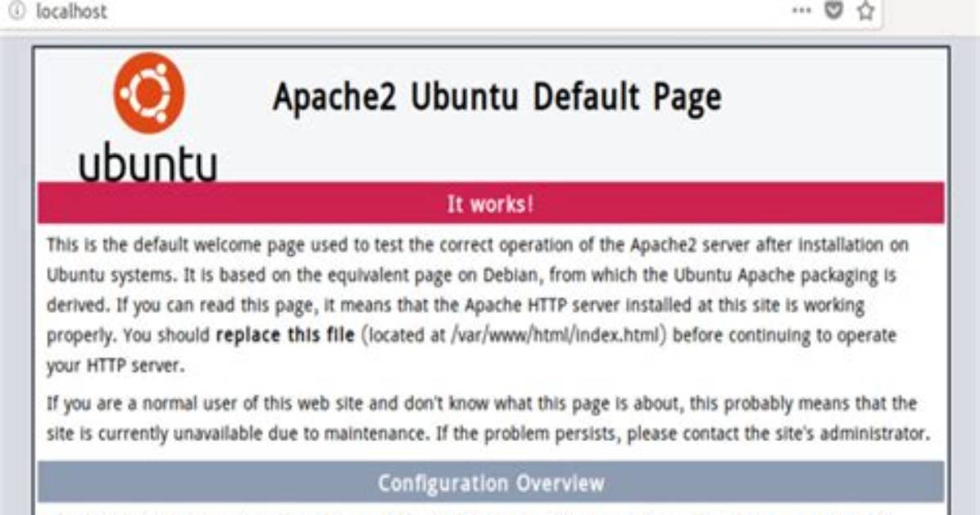Click the 'derived. If you can read this page' line
Viewport: 980px width, 515px height.
click(x=456, y=305)
